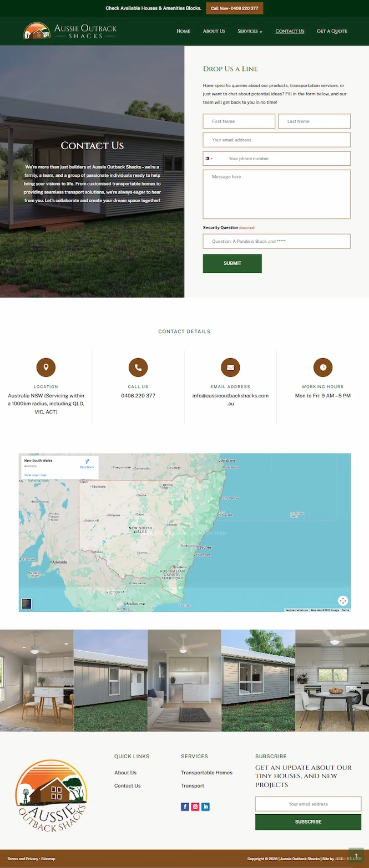Open map Keyboard shortcuts link
Viewport: 369px width, 868px height.
(297, 610)
